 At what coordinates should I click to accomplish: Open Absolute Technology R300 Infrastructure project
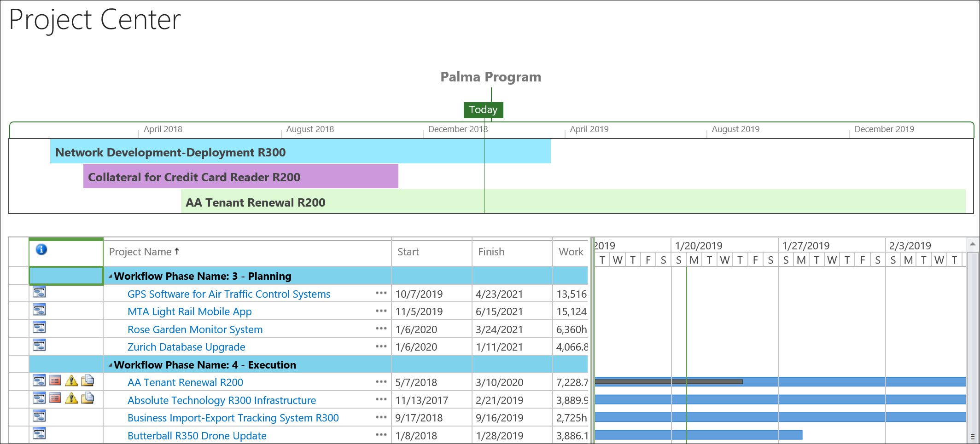point(222,400)
